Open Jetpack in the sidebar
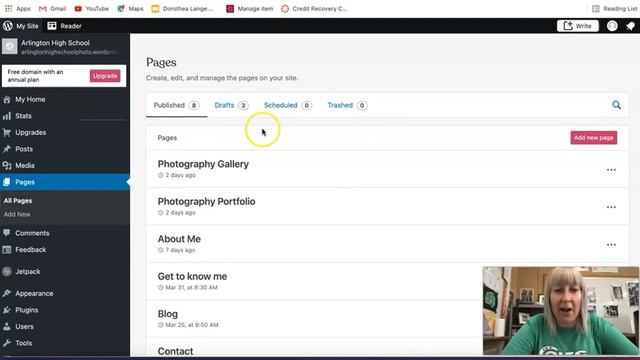The image size is (640, 360). [28, 271]
